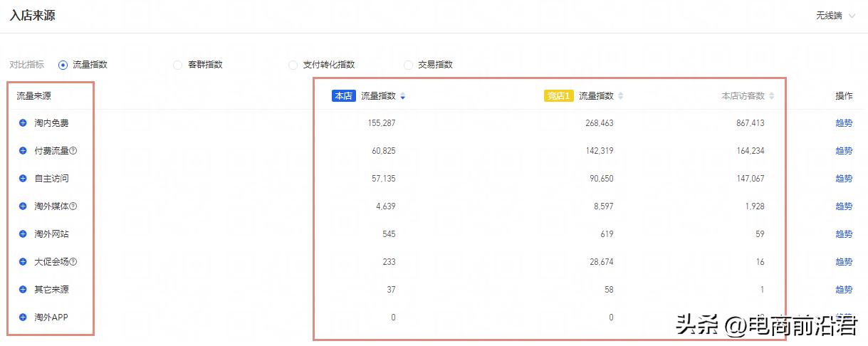The image size is (868, 346).
Task: Click the help icon beside 付费流量
Action: point(73,151)
